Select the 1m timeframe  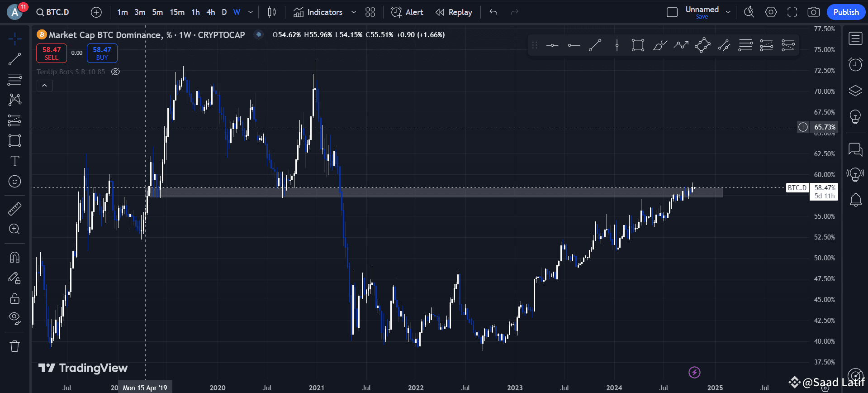pyautogui.click(x=122, y=12)
